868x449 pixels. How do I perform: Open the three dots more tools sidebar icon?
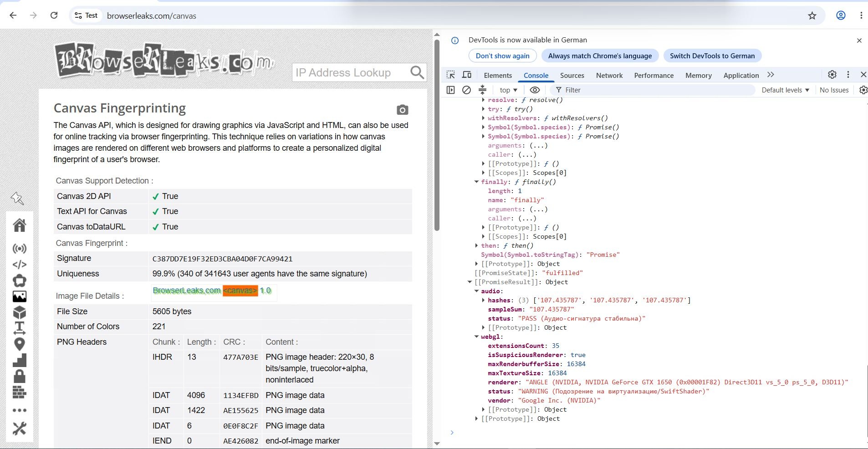[20, 410]
